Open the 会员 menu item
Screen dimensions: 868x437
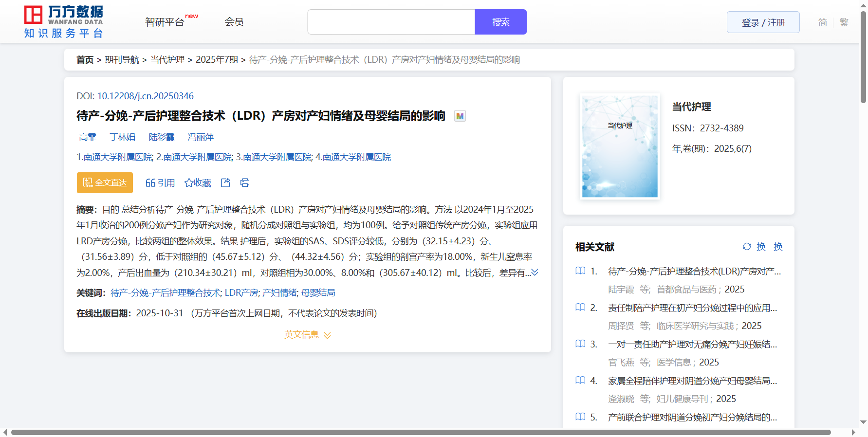click(x=234, y=22)
